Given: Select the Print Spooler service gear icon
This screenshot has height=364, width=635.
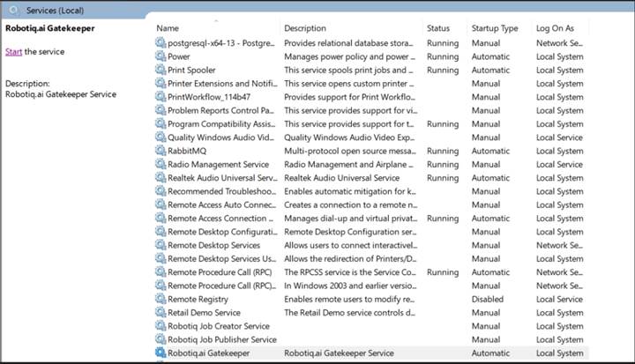Looking at the screenshot, I should pyautogui.click(x=161, y=70).
